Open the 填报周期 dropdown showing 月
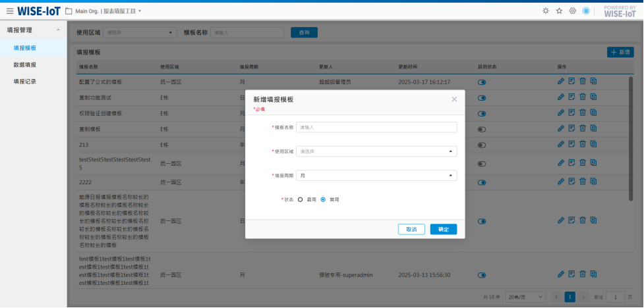Image resolution: width=644 pixels, height=308 pixels. (376, 176)
